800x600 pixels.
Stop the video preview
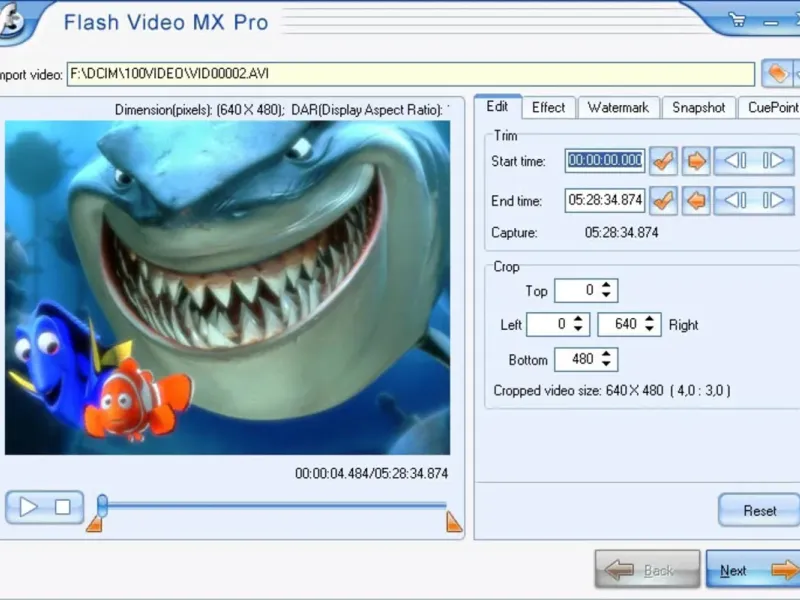pyautogui.click(x=63, y=507)
